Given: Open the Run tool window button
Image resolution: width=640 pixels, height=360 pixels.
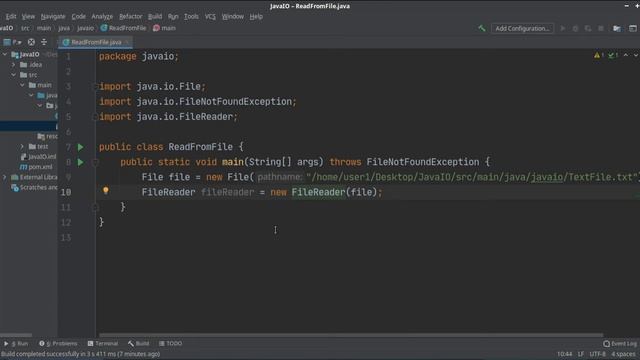Looking at the screenshot, I should point(16,344).
